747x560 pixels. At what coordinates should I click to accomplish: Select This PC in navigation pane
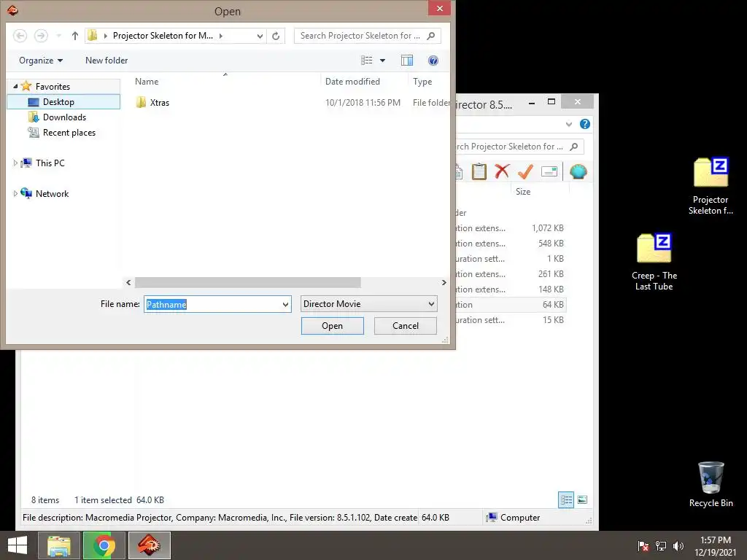(50, 163)
